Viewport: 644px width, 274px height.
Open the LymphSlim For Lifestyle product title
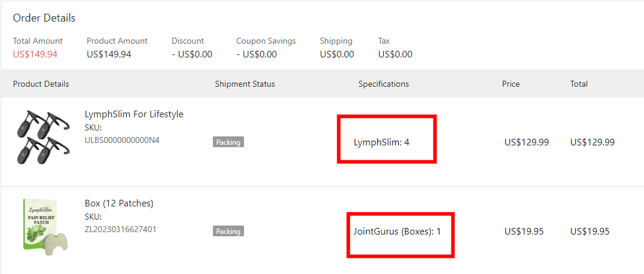point(134,114)
